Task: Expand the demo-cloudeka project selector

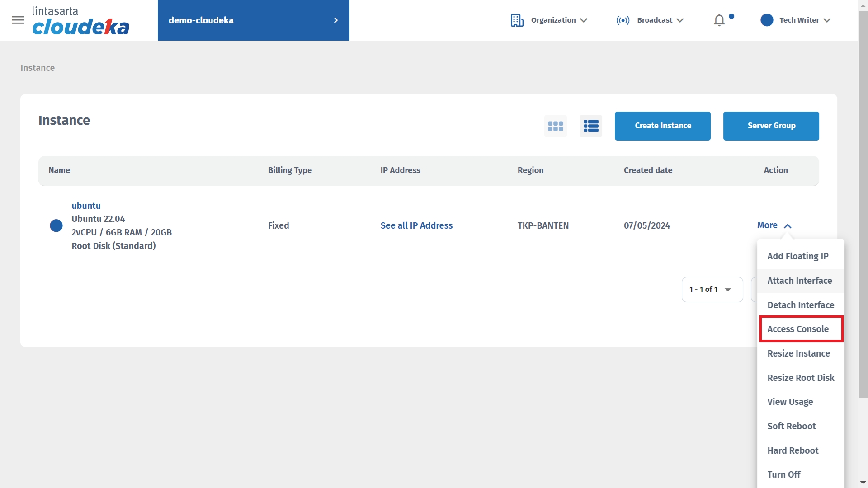Action: pyautogui.click(x=253, y=20)
